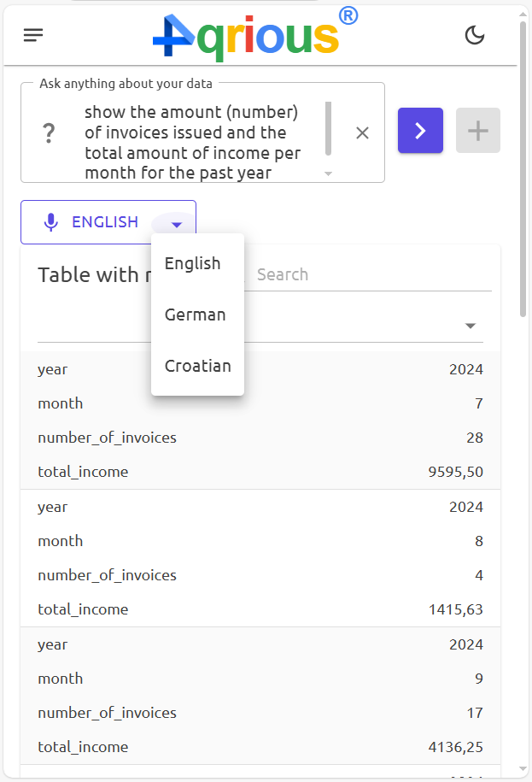Clear the query with the X icon

tap(362, 132)
